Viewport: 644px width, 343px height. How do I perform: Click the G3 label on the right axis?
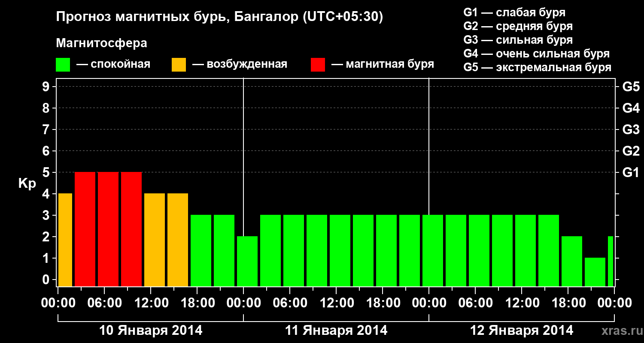pos(631,130)
